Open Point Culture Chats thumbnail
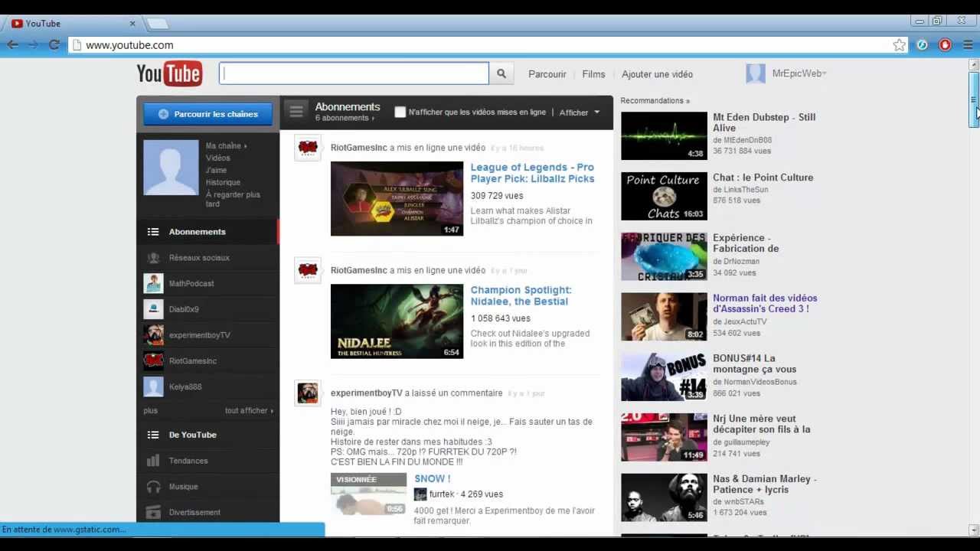980x551 pixels. [664, 197]
